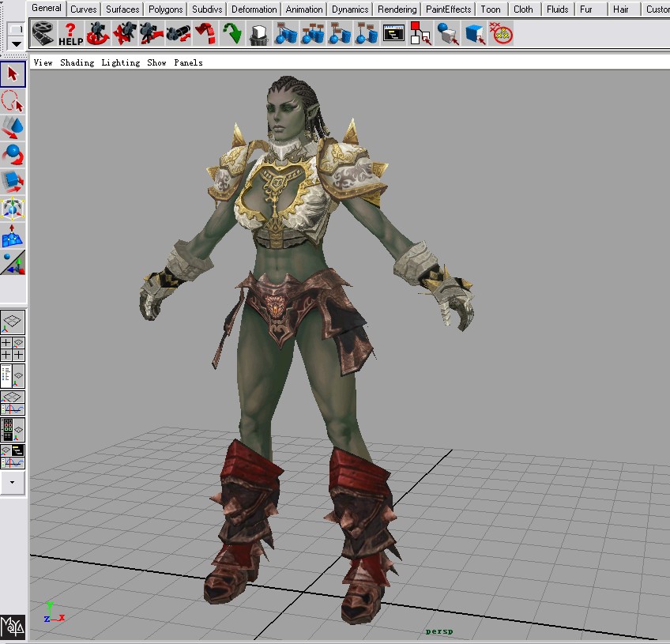Click the persp camera label
The width and height of the screenshot is (670, 644).
coord(439,631)
